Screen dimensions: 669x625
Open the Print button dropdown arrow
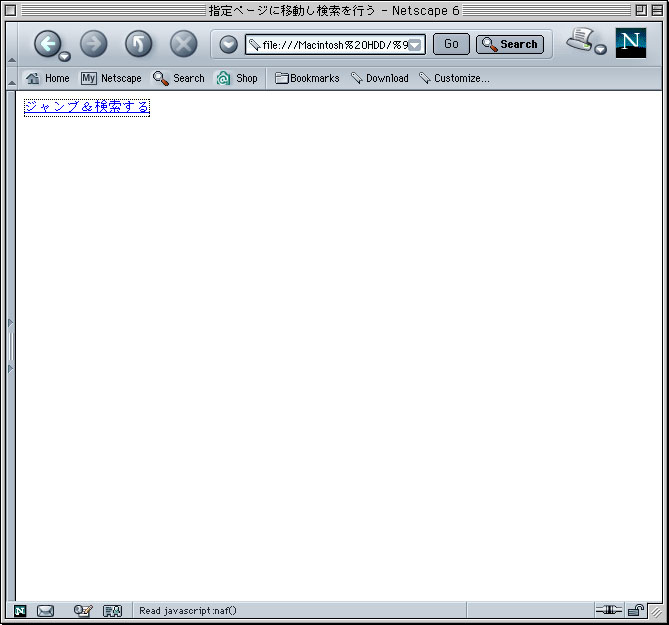click(x=600, y=49)
